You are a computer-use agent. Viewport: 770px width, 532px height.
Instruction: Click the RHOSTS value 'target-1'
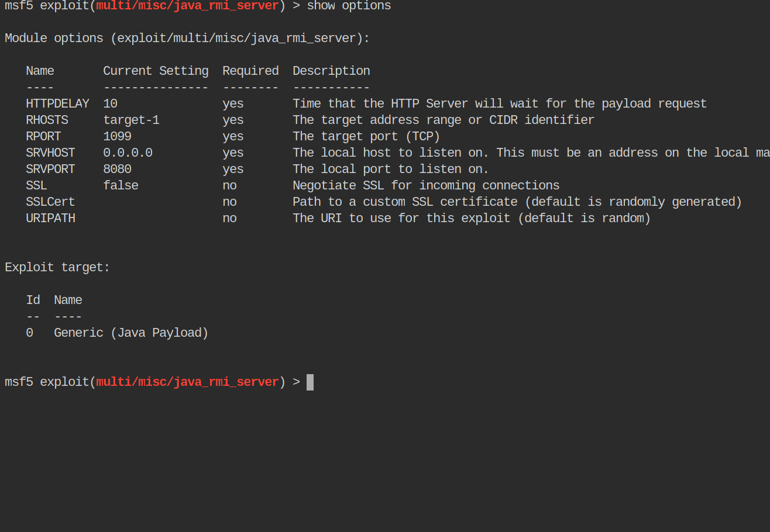131,120
